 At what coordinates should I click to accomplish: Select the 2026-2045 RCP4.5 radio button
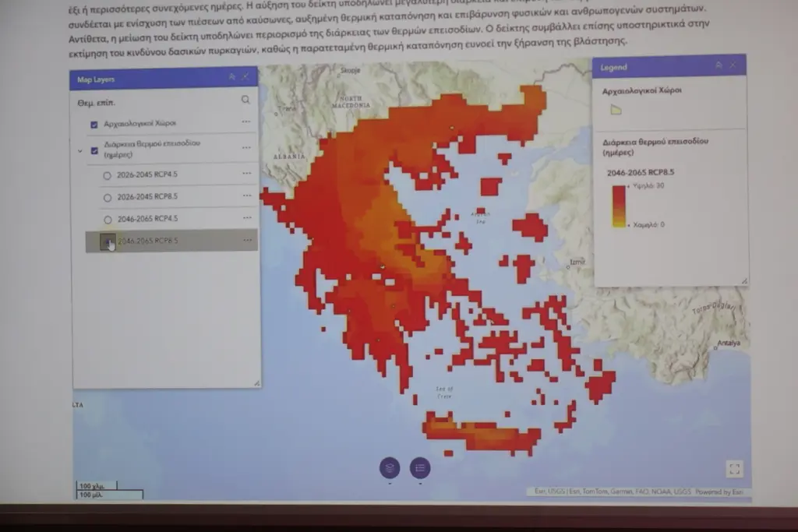click(x=108, y=175)
